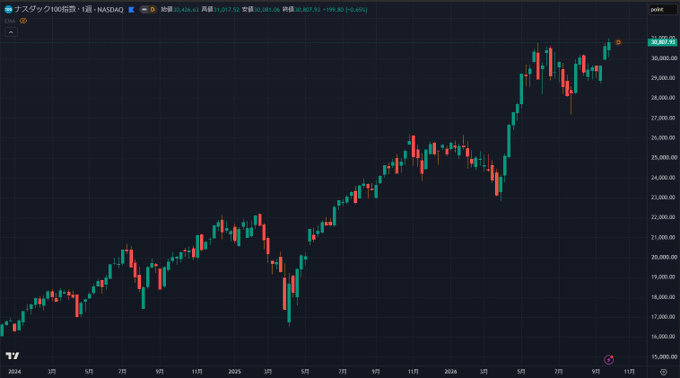Click the round Nasdaq 100 symbol logo
Image resolution: width=680 pixels, height=378 pixels.
pos(8,9)
